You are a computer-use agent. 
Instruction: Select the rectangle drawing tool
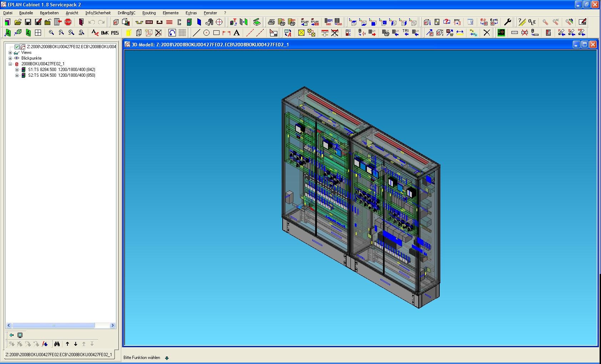point(216,33)
